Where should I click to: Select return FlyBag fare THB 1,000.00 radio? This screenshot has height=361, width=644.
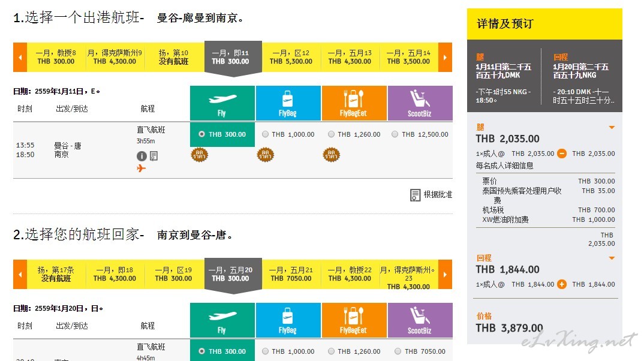coord(265,351)
